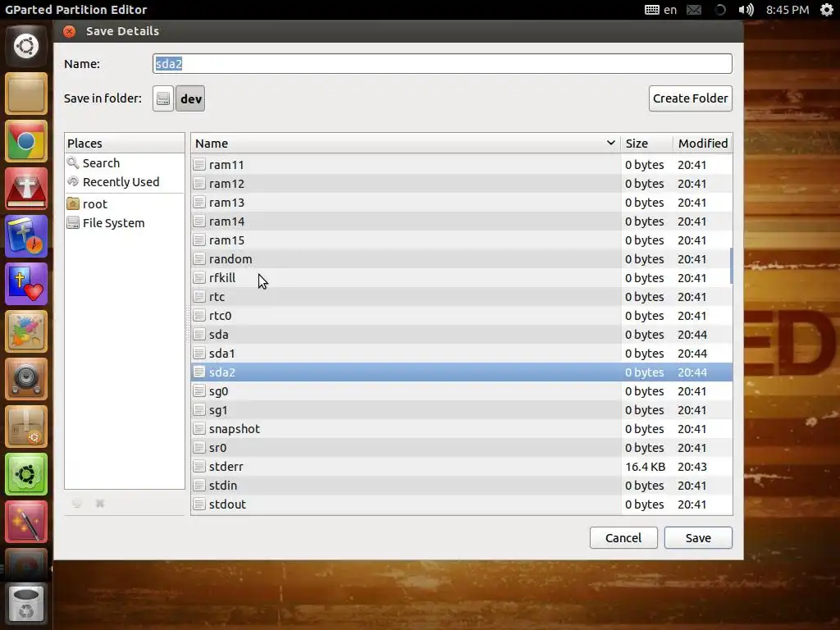Select the dev path button
The height and width of the screenshot is (630, 840).
click(x=190, y=98)
